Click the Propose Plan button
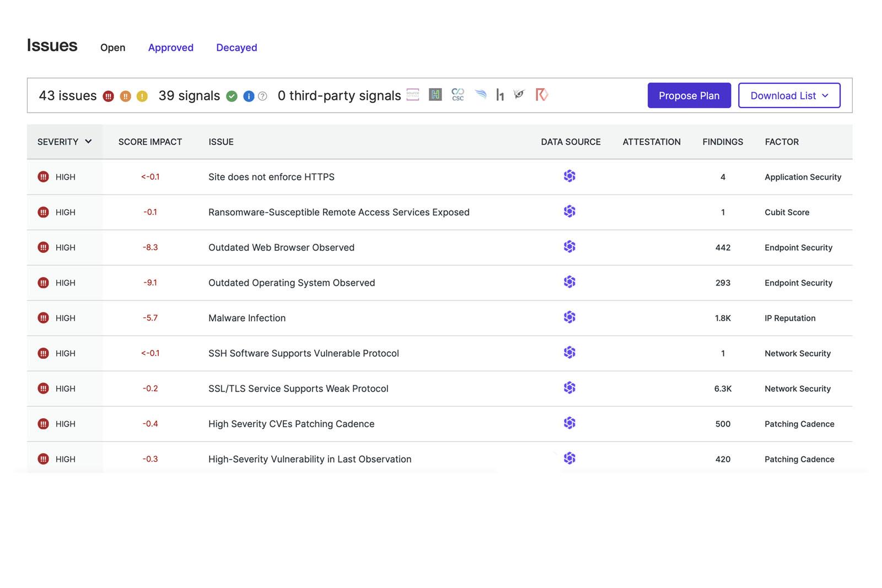Image resolution: width=882 pixels, height=588 pixels. pyautogui.click(x=689, y=95)
